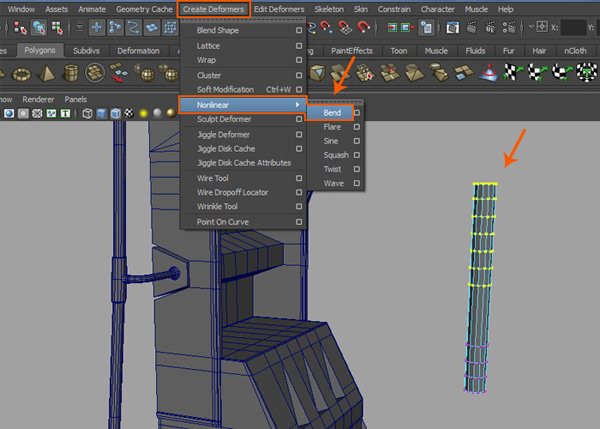The width and height of the screenshot is (600, 429).
Task: Open render settings clapperboard icon
Action: point(509,28)
